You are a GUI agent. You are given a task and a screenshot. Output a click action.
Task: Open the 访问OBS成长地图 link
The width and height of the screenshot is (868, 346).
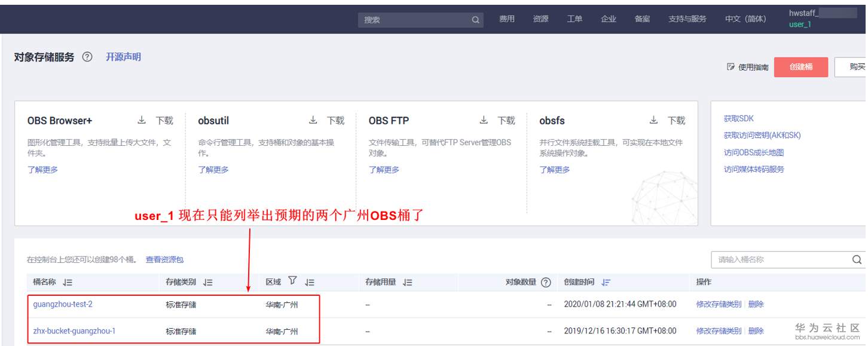coord(754,152)
